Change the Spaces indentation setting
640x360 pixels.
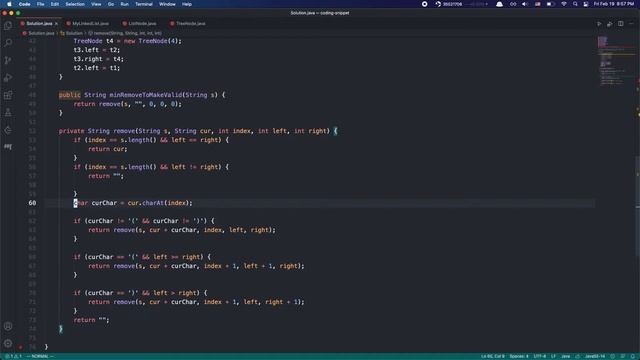[x=519, y=356]
